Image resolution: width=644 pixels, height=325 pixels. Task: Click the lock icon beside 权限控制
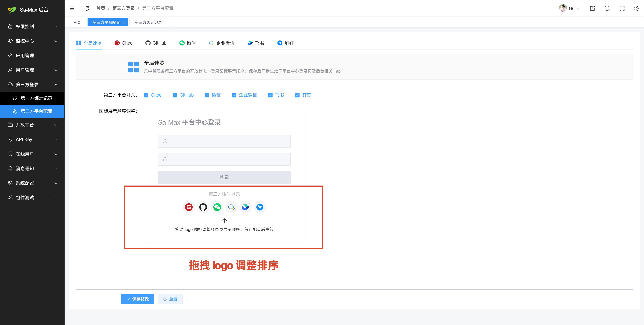click(10, 26)
